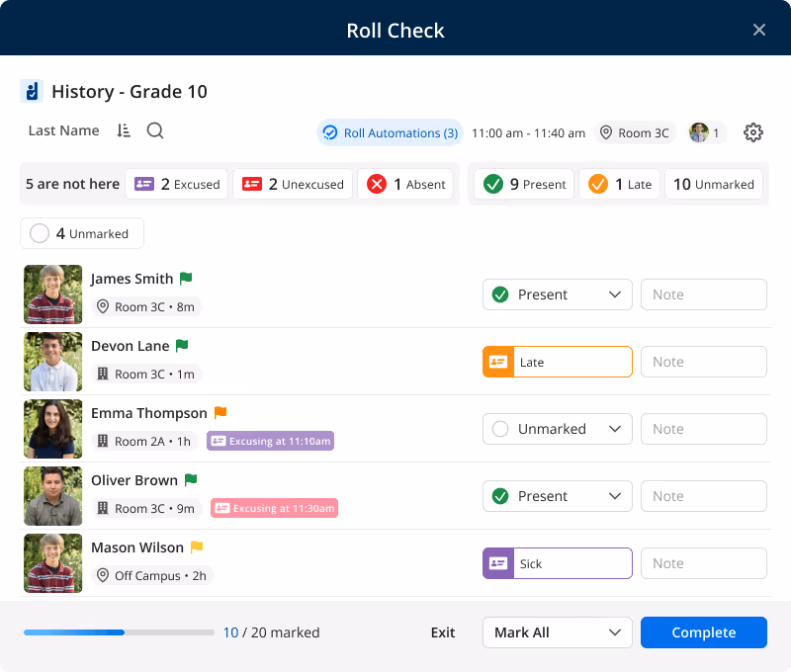Filter by 2 Excused
The image size is (791, 672).
click(x=177, y=184)
